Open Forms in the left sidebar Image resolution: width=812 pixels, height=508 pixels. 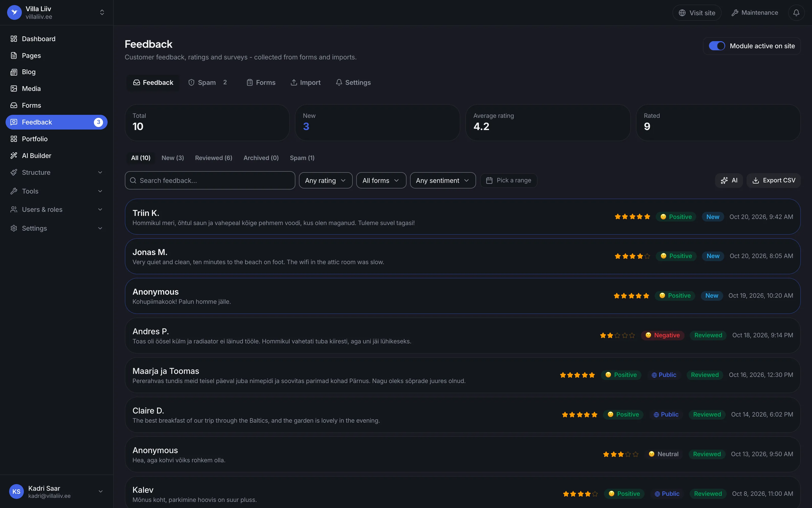tap(56, 105)
